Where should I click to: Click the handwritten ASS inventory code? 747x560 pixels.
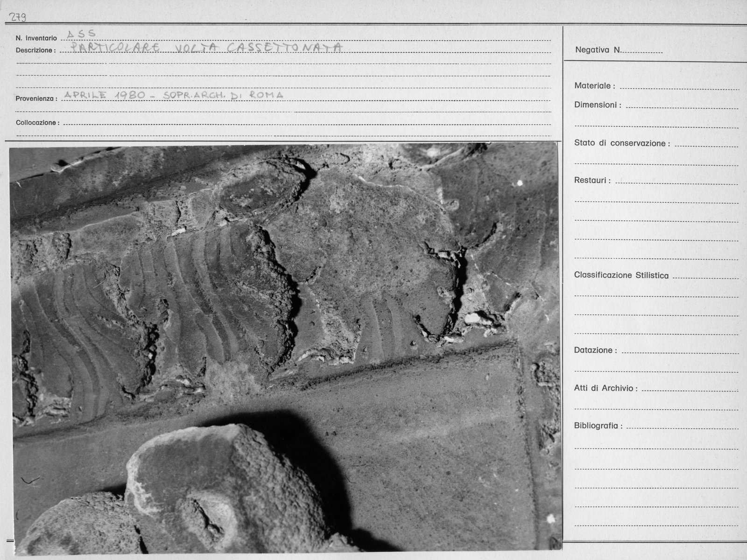[x=81, y=34]
